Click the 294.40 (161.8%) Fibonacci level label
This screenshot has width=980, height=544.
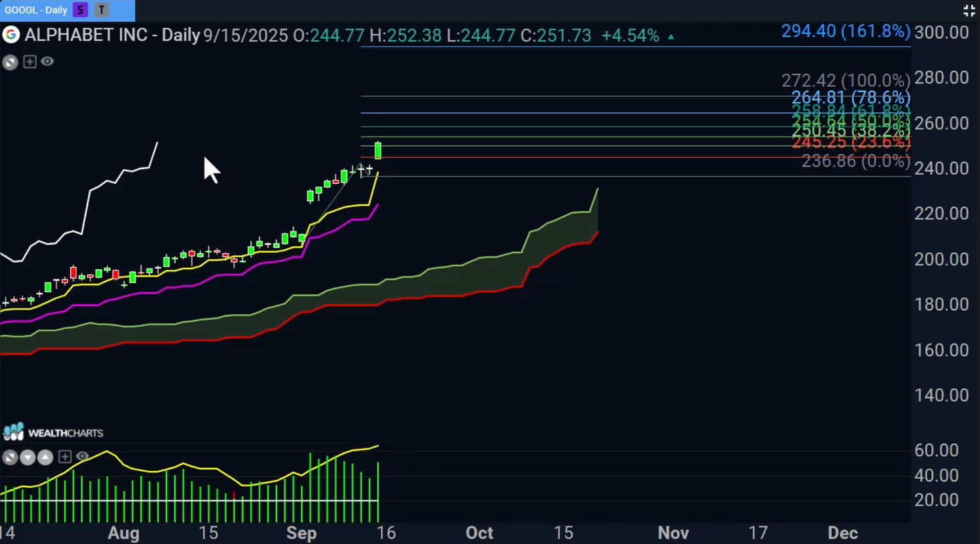(x=845, y=31)
